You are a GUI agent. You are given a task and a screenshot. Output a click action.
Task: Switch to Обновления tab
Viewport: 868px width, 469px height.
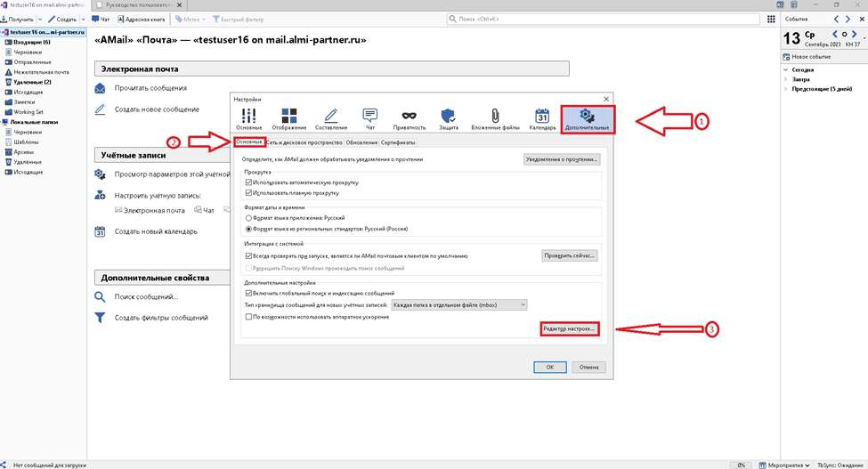pyautogui.click(x=361, y=142)
